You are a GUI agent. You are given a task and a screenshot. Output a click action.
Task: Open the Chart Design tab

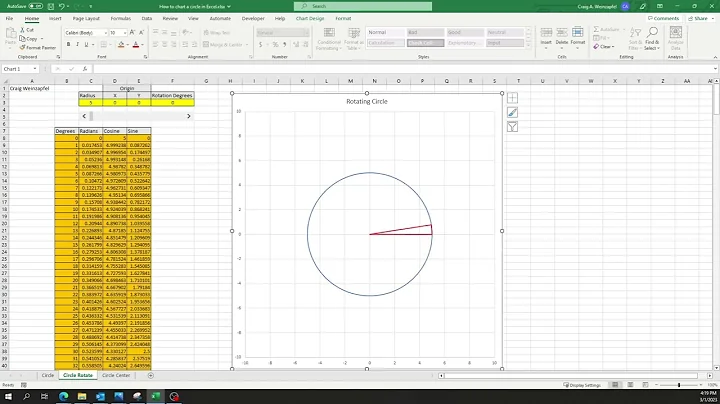click(x=310, y=18)
